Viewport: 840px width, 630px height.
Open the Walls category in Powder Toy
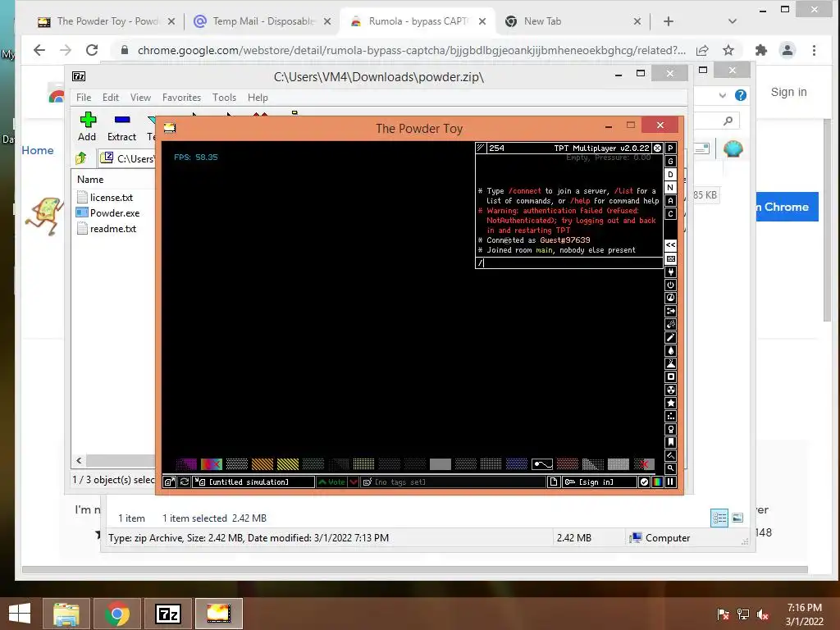670,258
